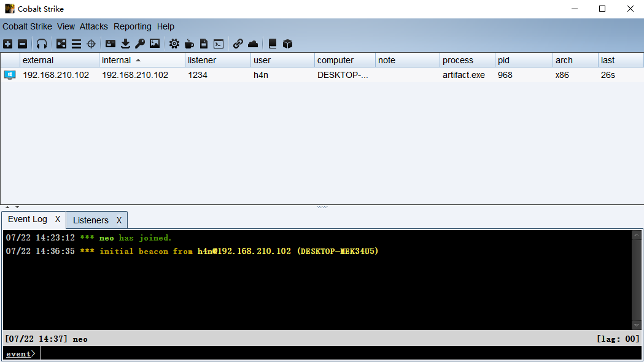Viewport: 644px width, 362px height.
Task: Click the Cobalt Strike title bar app icon
Action: click(9, 9)
